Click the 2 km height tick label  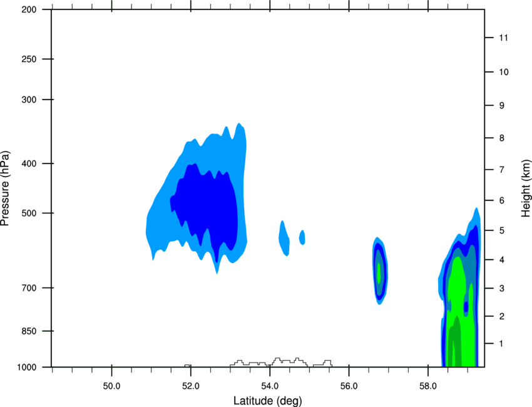pyautogui.click(x=502, y=316)
